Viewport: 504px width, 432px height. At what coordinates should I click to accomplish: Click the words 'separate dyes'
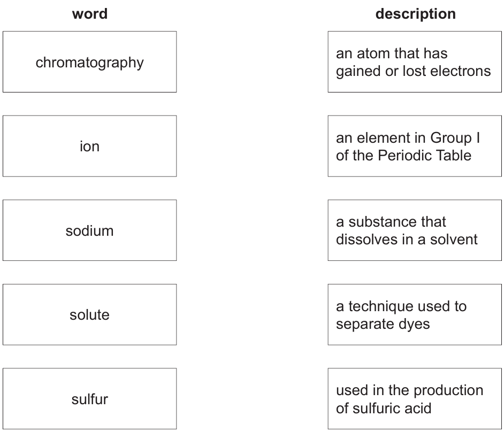coord(383,325)
